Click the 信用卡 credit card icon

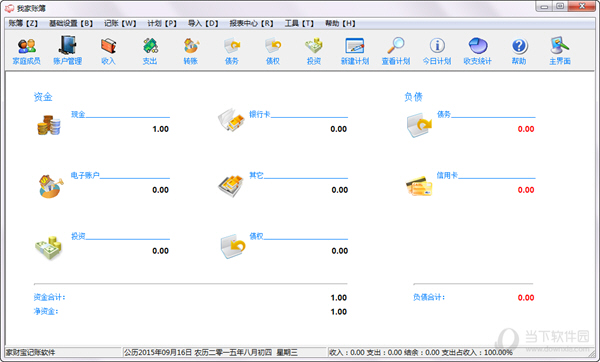[419, 186]
